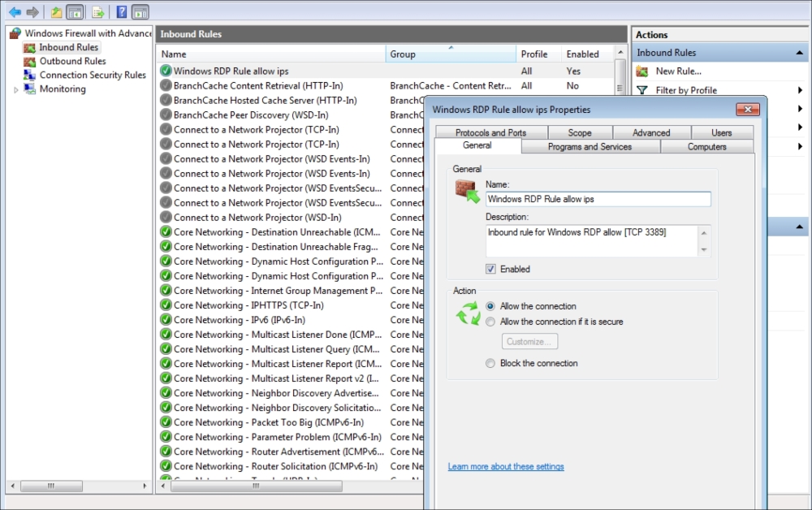Click the Back arrow toolbar icon
The width and height of the screenshot is (812, 510).
(x=15, y=12)
